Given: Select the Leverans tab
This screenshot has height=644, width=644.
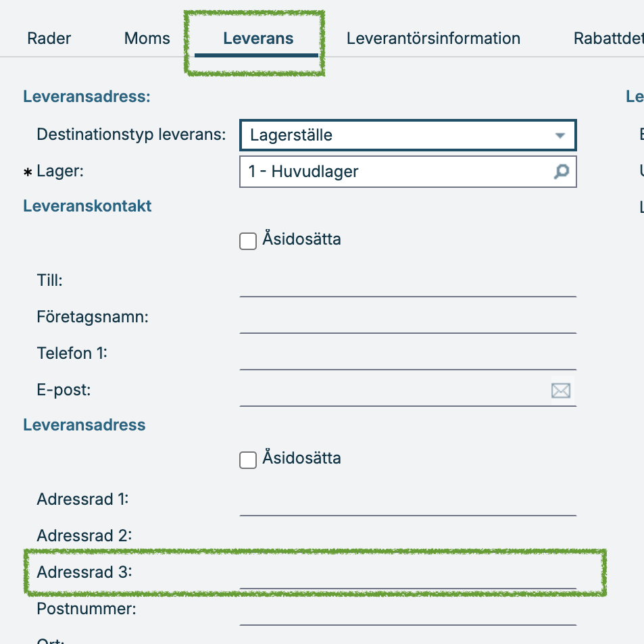Looking at the screenshot, I should (258, 39).
